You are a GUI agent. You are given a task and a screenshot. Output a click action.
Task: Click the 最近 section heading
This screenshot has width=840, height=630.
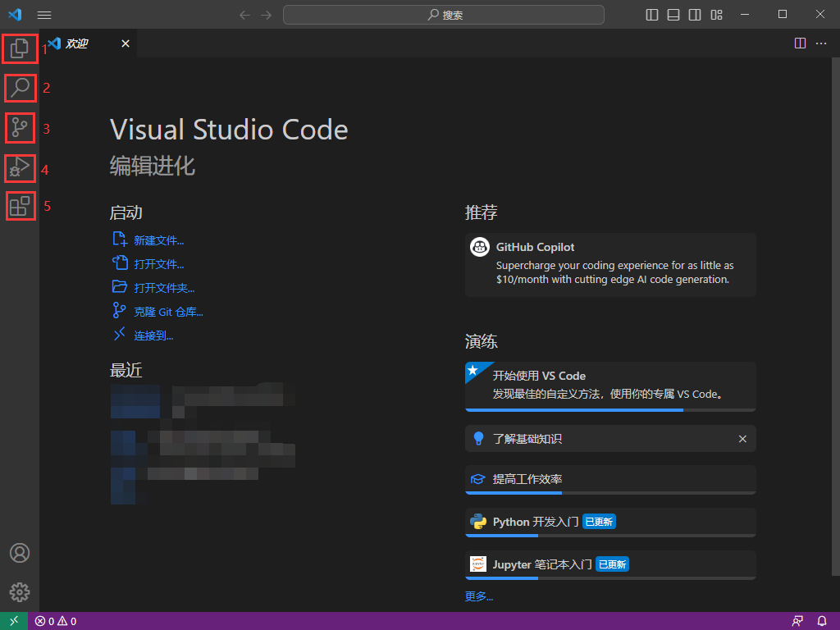[x=126, y=370]
